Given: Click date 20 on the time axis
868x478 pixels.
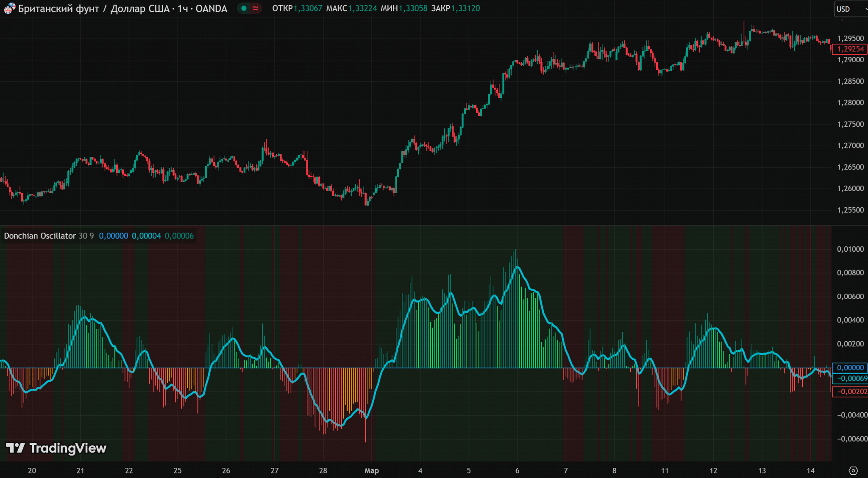Looking at the screenshot, I should point(32,470).
